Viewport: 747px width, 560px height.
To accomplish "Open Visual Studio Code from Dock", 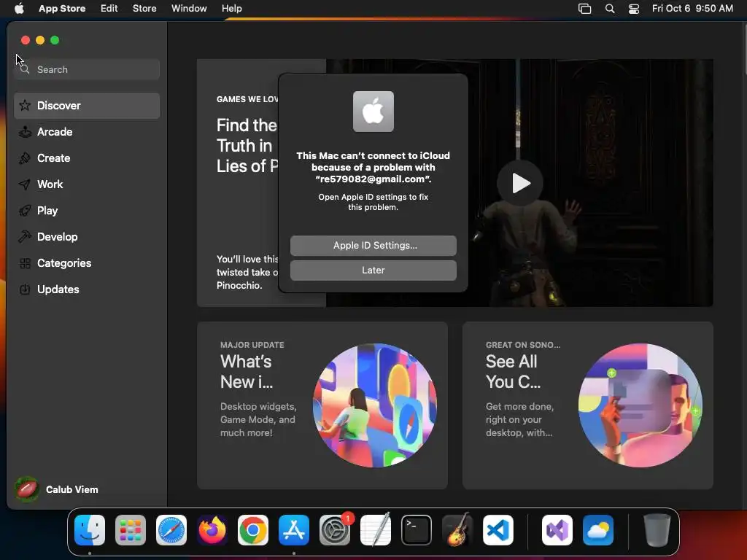I will (498, 530).
